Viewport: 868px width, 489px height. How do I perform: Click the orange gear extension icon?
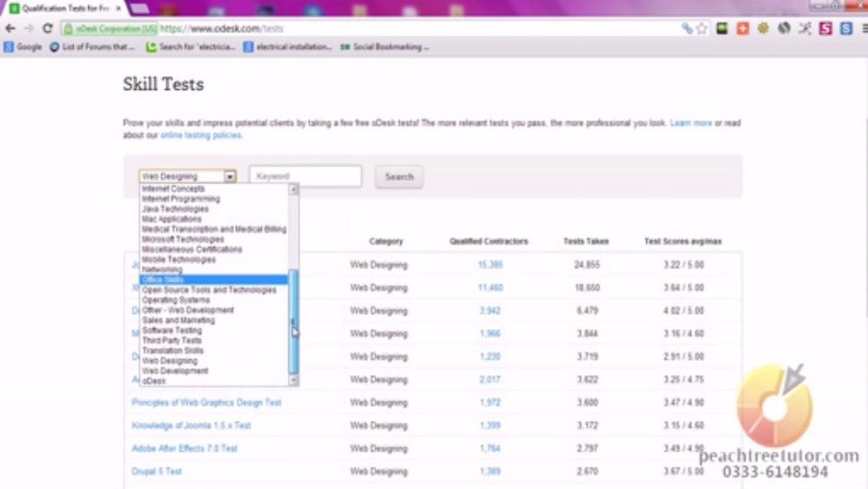[763, 29]
